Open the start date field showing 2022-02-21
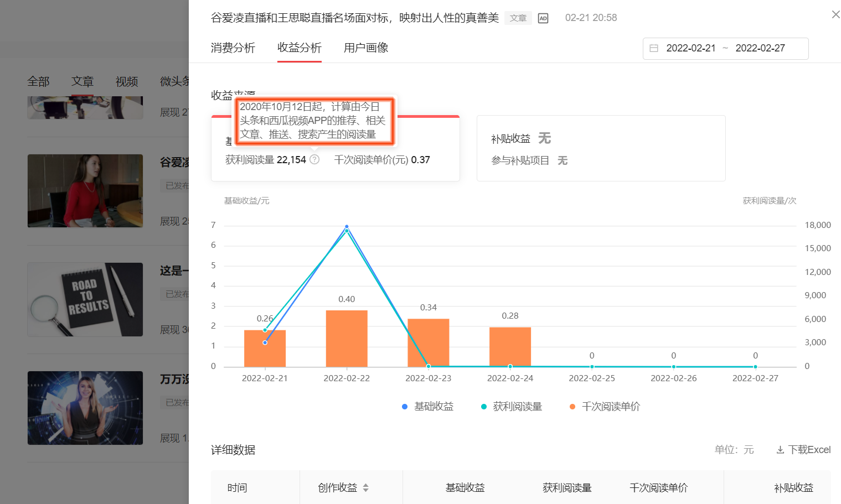841x504 pixels. (692, 48)
